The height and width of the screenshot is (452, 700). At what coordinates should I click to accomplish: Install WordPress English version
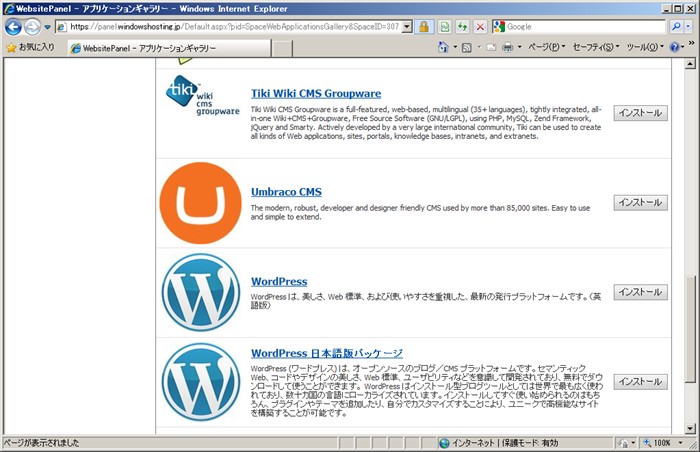(640, 292)
